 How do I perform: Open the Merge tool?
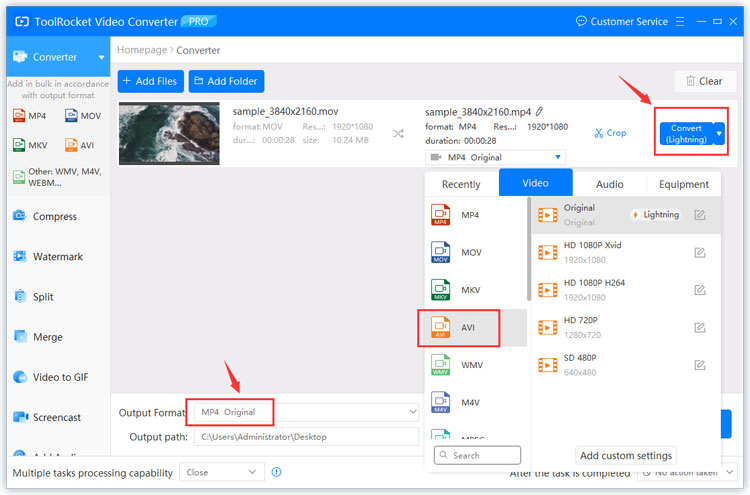click(x=38, y=337)
